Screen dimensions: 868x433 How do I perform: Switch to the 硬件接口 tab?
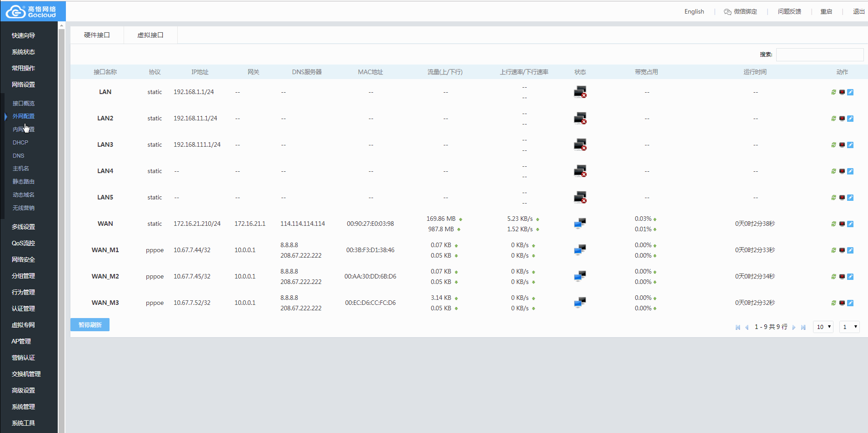pyautogui.click(x=97, y=35)
